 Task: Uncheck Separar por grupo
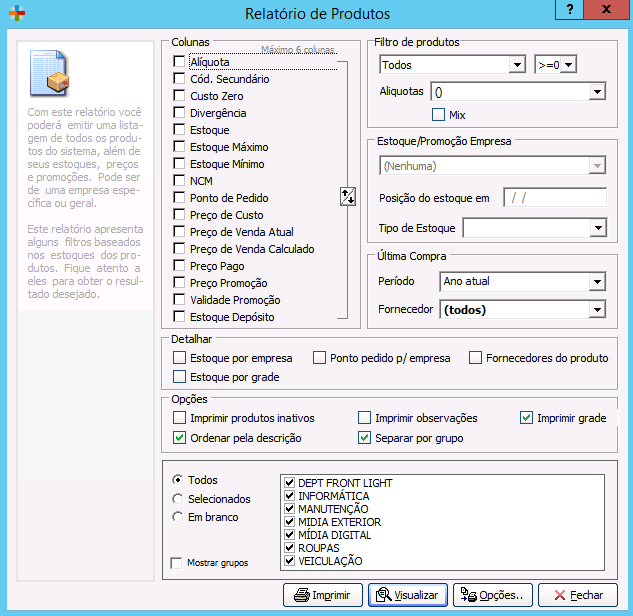pyautogui.click(x=365, y=438)
